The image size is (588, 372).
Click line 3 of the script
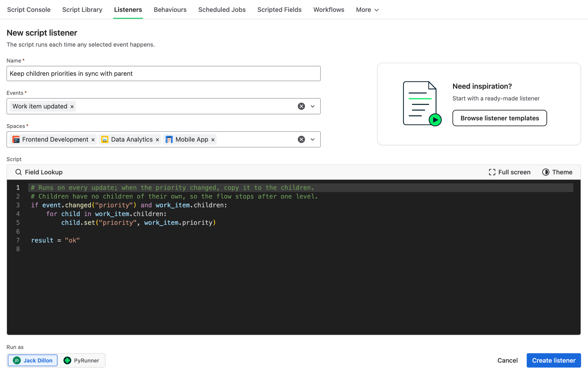pos(129,205)
